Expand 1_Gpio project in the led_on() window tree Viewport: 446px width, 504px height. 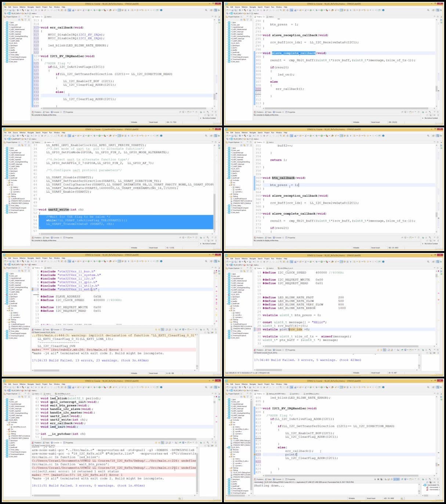[x=227, y=22]
